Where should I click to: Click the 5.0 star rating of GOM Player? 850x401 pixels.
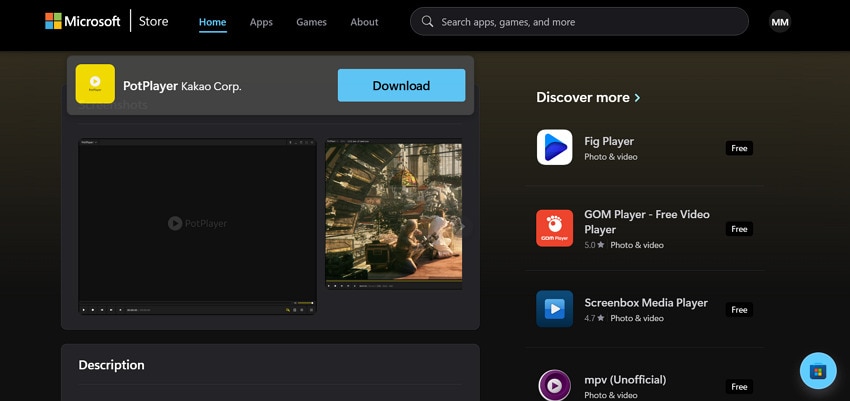[x=594, y=245]
